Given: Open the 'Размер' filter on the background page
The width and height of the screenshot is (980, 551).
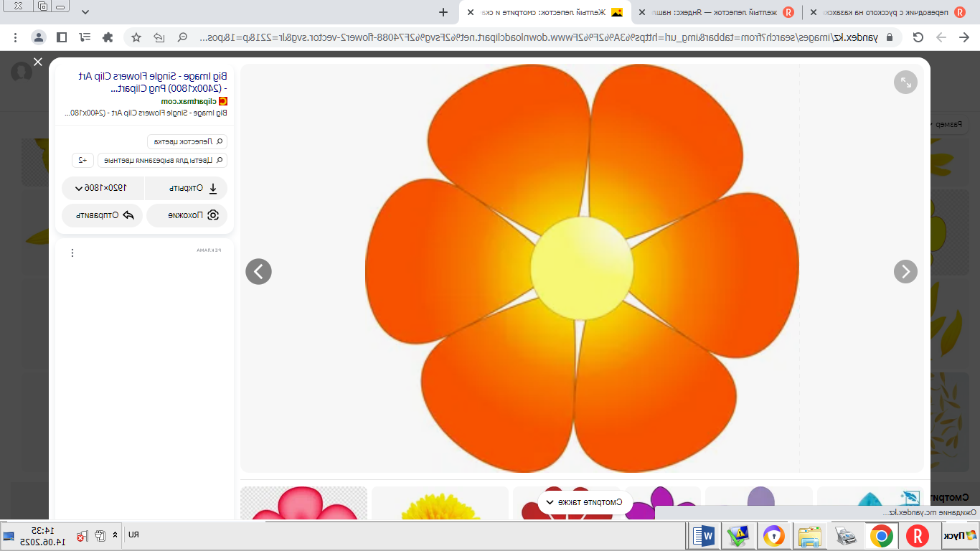Looking at the screenshot, I should (947, 124).
